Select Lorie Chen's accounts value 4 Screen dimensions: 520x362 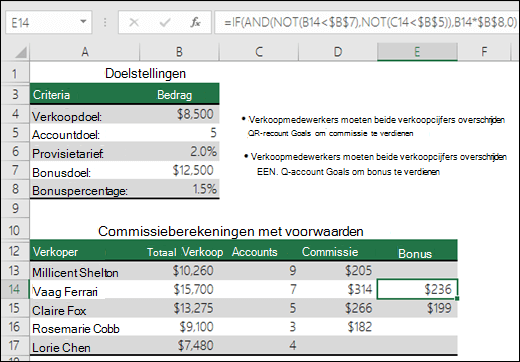pos(259,346)
